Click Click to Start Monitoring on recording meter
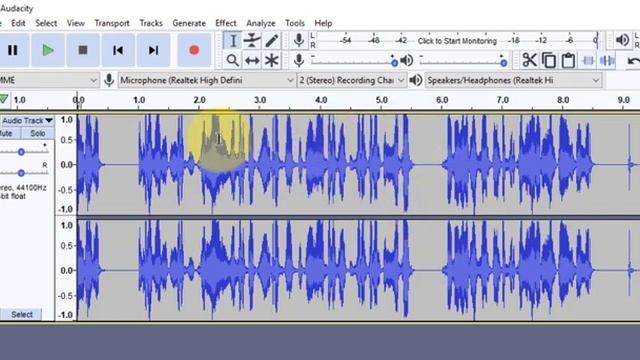This screenshot has height=360, width=640. click(457, 41)
